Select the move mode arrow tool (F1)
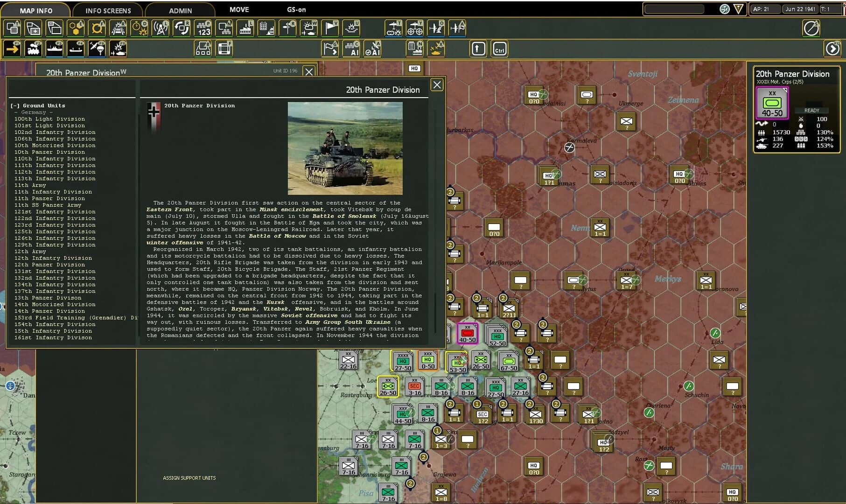This screenshot has height=504, width=846. [13, 49]
